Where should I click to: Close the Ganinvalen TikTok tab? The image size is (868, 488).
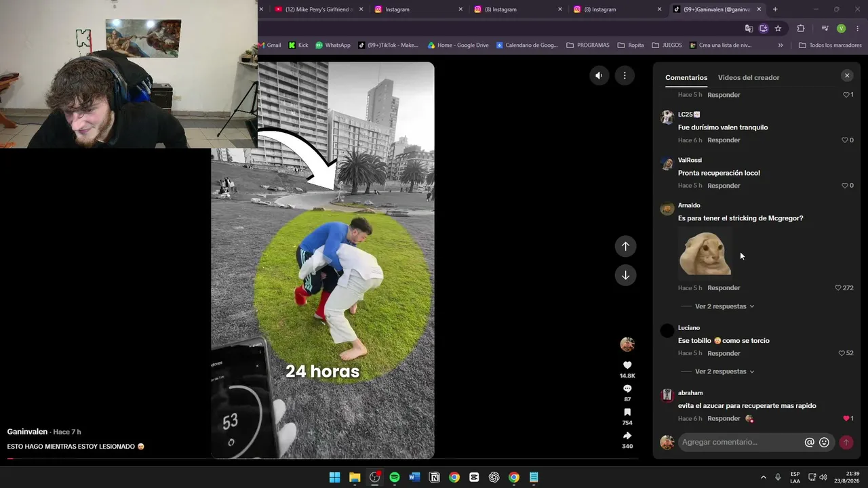click(759, 9)
